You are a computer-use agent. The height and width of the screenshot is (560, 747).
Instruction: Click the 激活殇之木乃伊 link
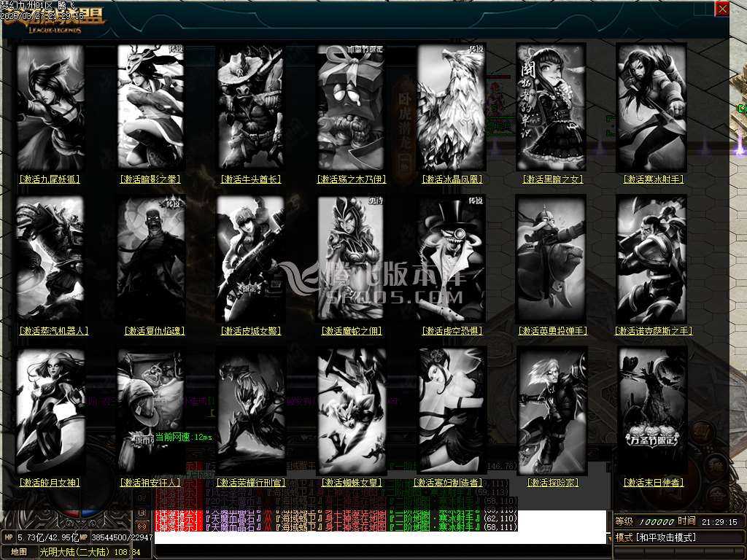coord(351,179)
